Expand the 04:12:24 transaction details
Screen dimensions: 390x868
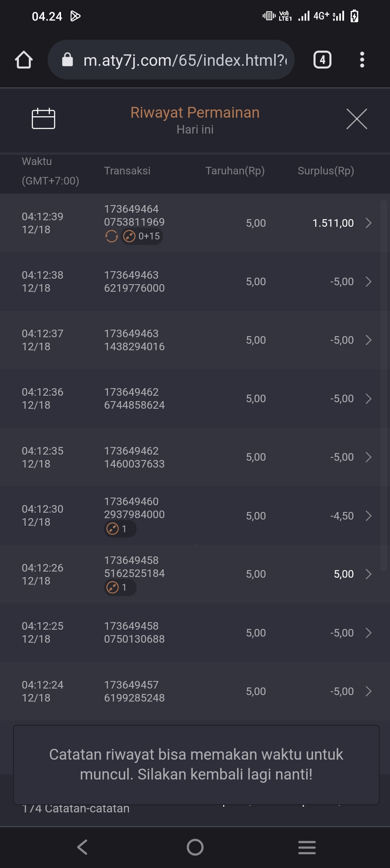[368, 691]
